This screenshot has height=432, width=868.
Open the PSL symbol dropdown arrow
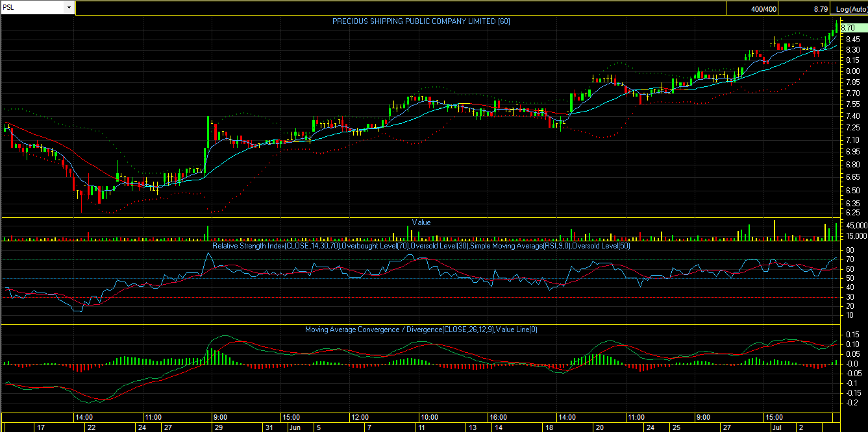click(x=69, y=8)
